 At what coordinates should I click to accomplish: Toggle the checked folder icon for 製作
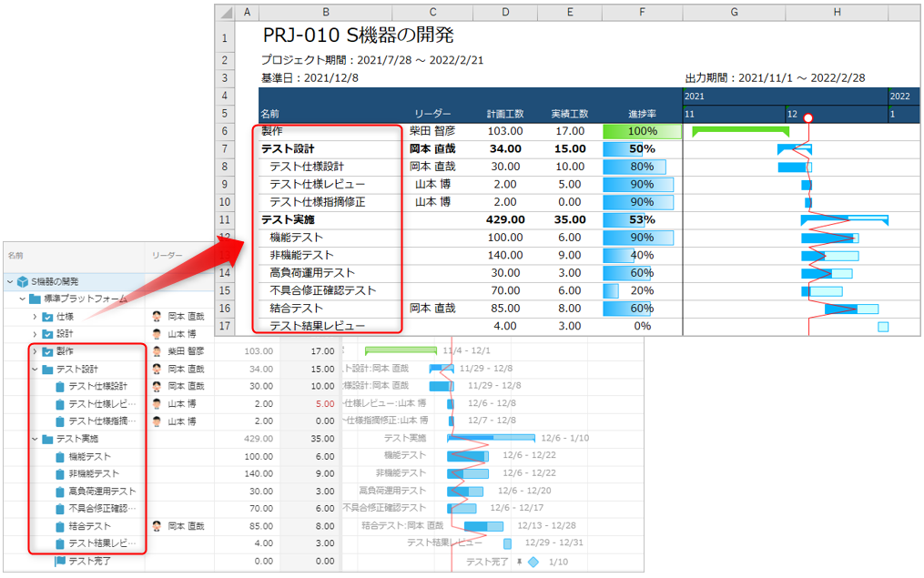[x=47, y=351]
